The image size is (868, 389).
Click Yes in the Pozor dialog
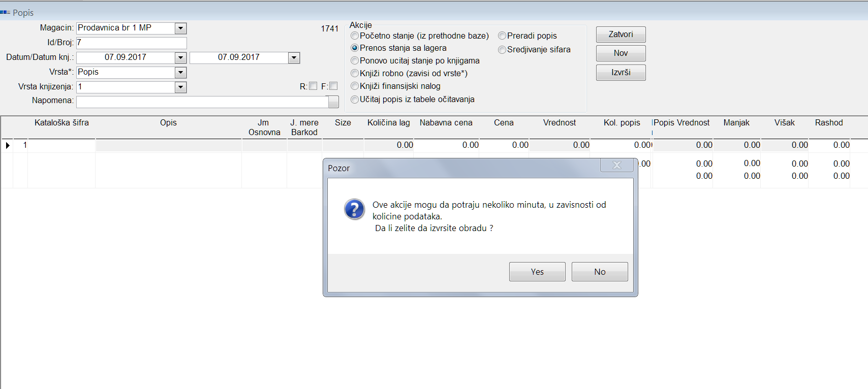[x=537, y=272]
